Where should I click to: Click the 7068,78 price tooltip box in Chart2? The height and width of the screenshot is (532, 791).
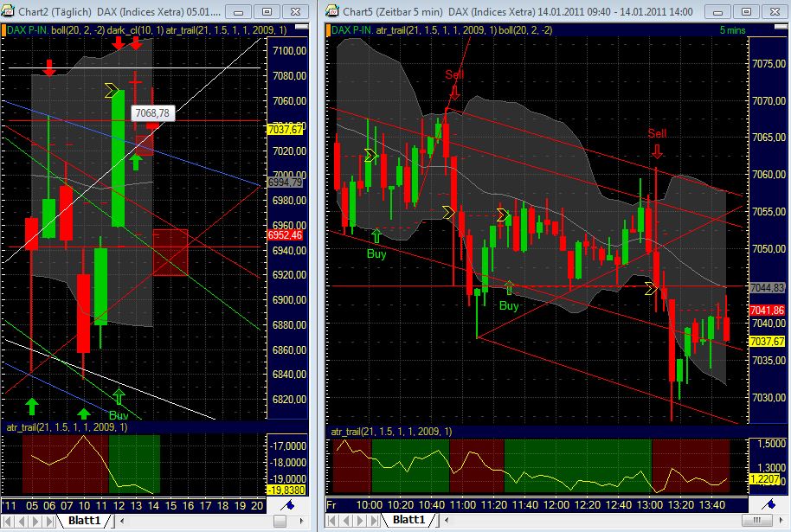(x=154, y=112)
